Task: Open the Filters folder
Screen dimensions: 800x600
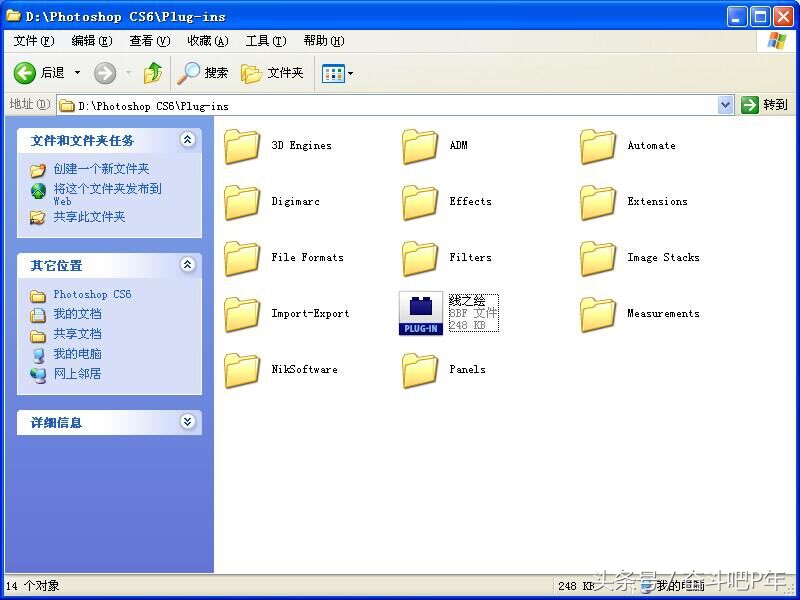Action: pos(421,258)
